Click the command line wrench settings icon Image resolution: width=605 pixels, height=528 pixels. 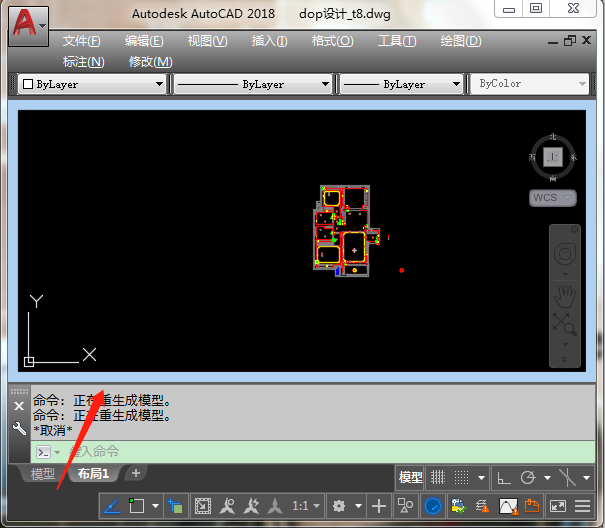[x=19, y=428]
